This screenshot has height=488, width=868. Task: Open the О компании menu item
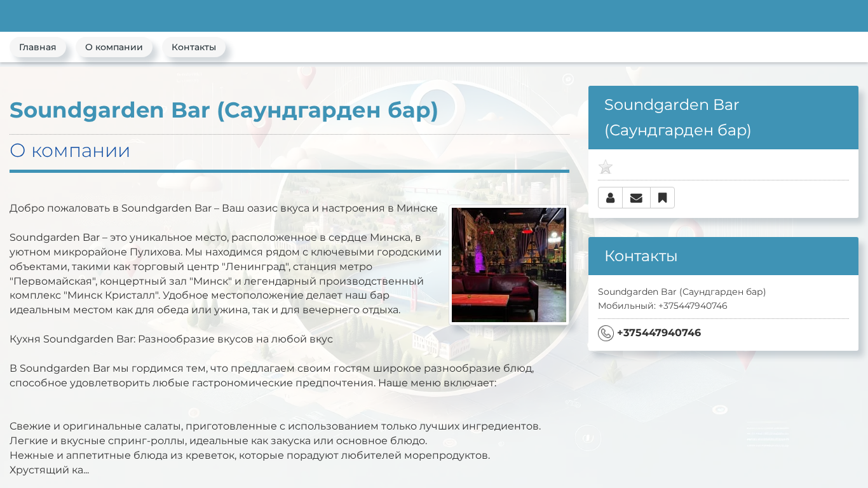(114, 47)
